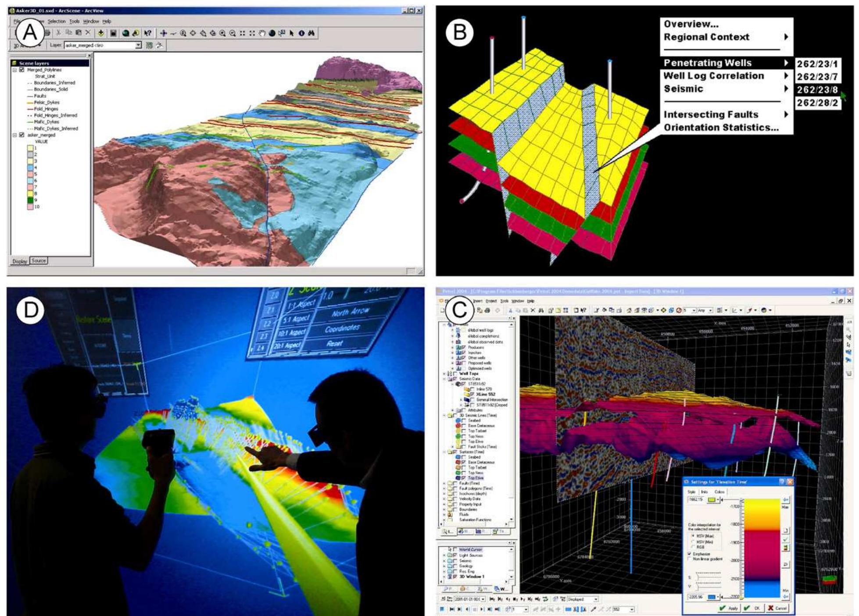Image resolution: width=859 pixels, height=616 pixels.
Task: Open the Tools menu in ArcScene
Action: pyautogui.click(x=75, y=21)
